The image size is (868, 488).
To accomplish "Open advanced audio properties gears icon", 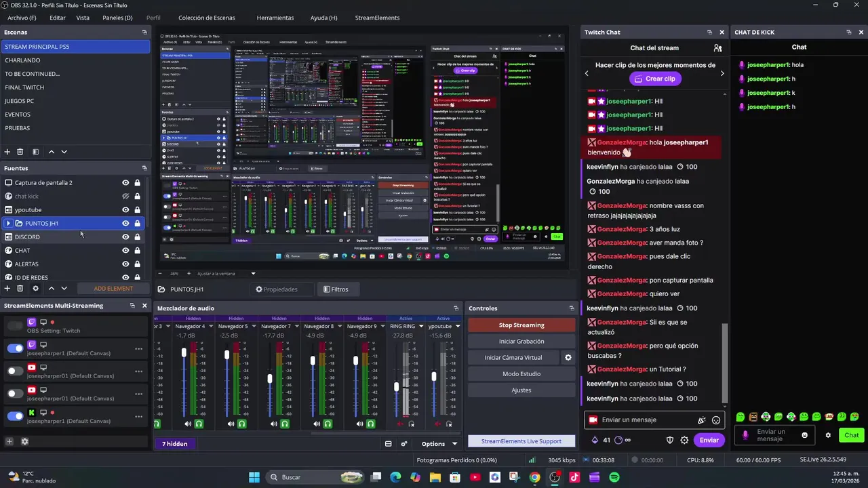I will point(404,444).
